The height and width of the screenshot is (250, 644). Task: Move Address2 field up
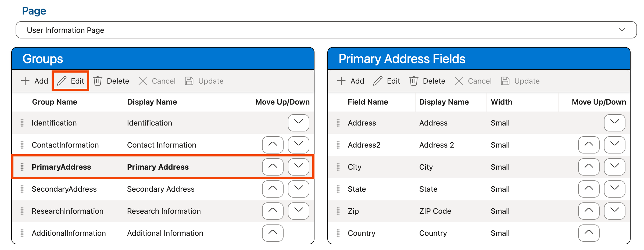click(x=589, y=145)
